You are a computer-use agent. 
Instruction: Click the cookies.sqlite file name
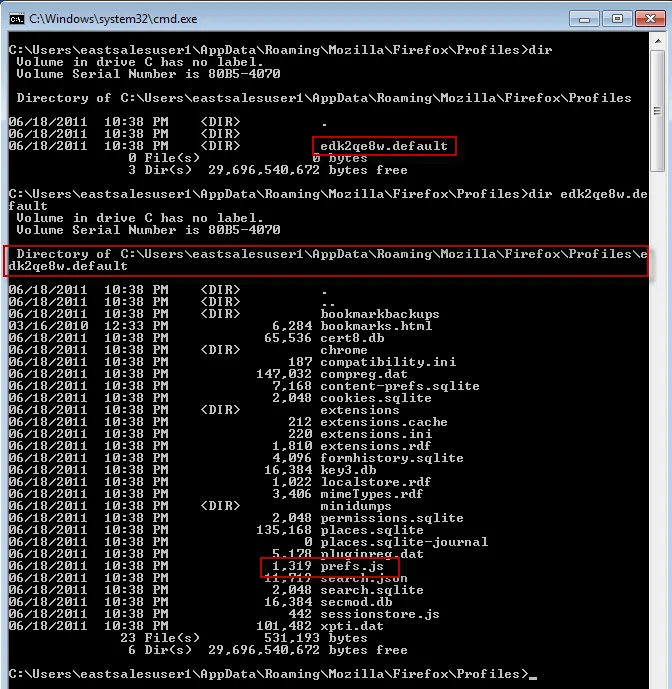[x=376, y=398]
